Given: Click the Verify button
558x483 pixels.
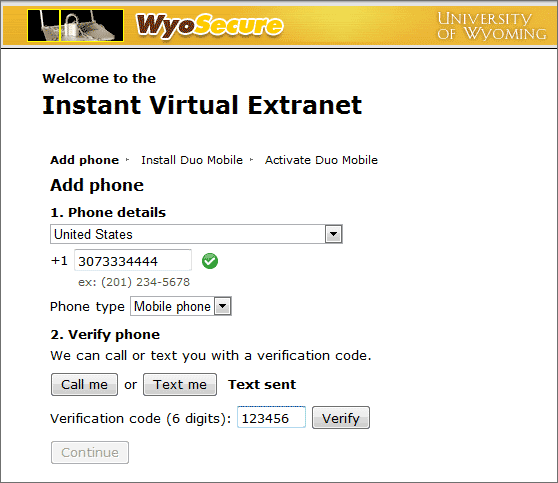Looking at the screenshot, I should click(341, 418).
